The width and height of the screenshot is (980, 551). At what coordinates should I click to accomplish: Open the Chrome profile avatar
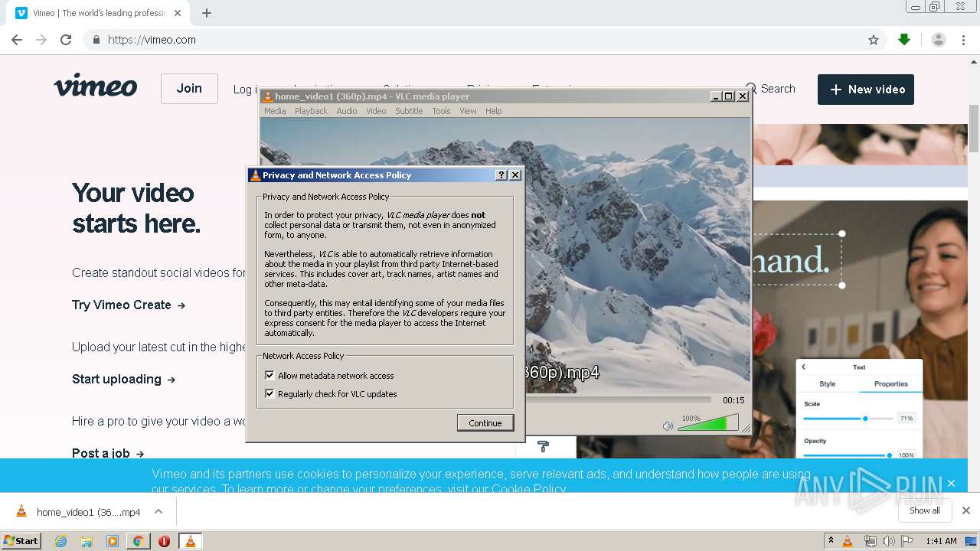pos(938,40)
